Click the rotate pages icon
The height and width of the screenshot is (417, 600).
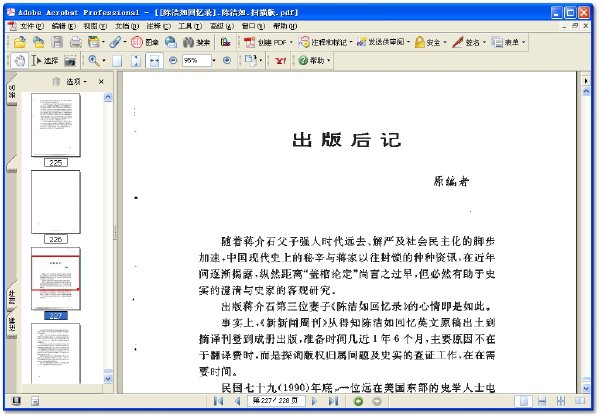[x=250, y=60]
